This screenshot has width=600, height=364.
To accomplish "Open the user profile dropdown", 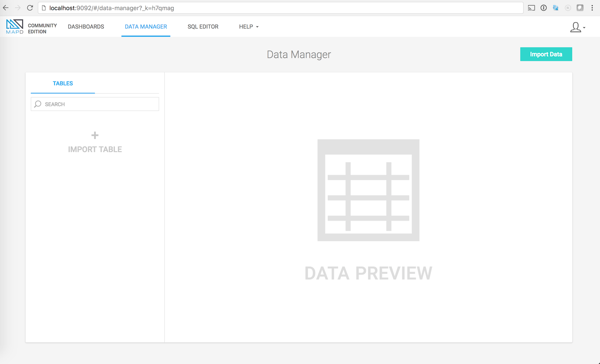I will (577, 27).
